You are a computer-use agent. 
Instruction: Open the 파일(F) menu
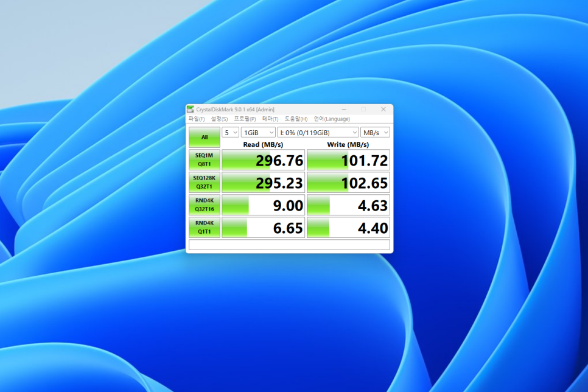coord(197,119)
